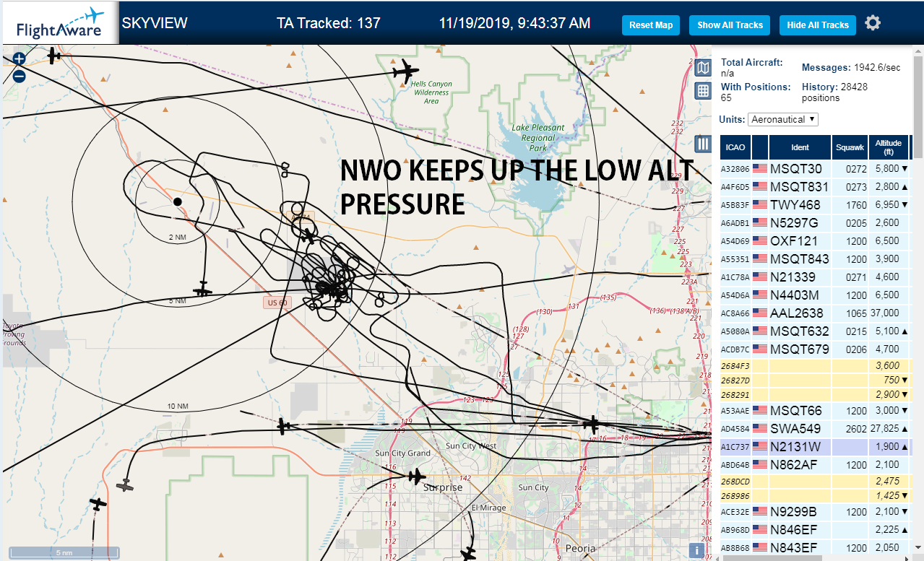The height and width of the screenshot is (561, 924).
Task: Click the US flag in the SWA549 row
Action: coord(760,428)
